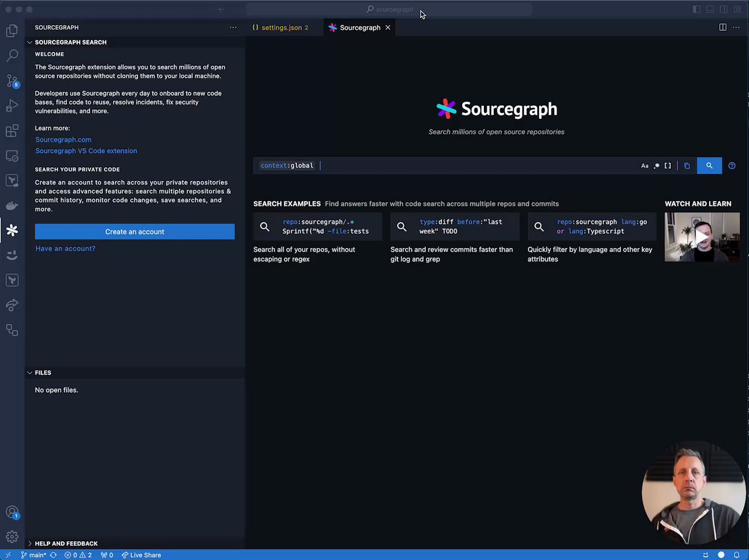Open the Extensions view
Image resolution: width=749 pixels, height=560 pixels.
click(x=12, y=131)
